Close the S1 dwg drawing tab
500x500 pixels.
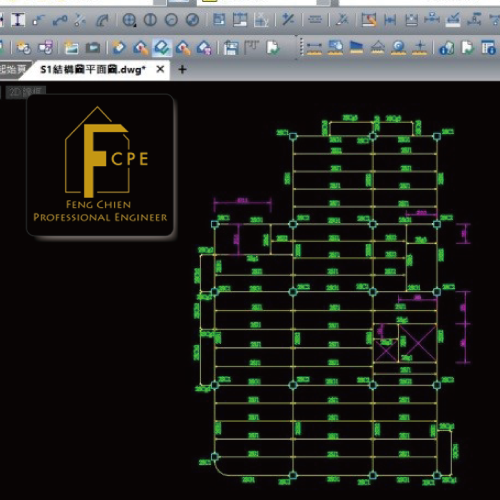160,69
